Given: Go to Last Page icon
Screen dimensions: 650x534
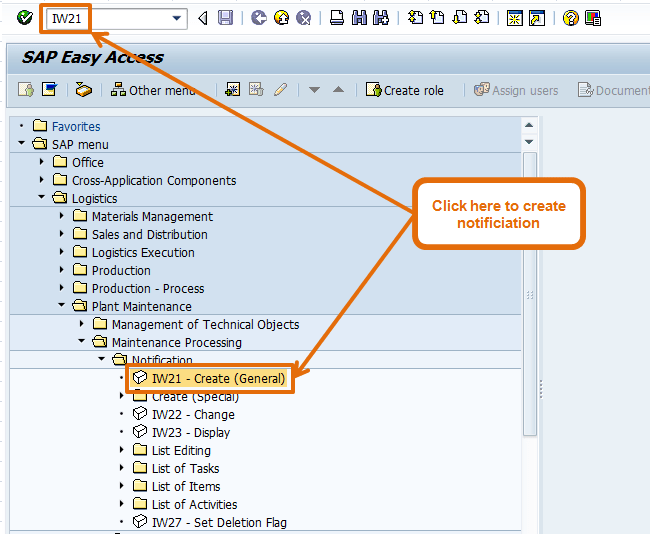Looking at the screenshot, I should click(482, 18).
